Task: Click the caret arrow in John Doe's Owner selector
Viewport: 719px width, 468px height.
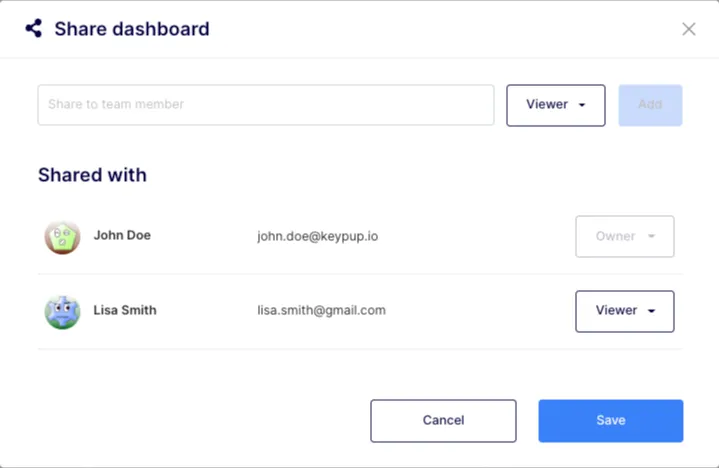Action: tap(652, 237)
